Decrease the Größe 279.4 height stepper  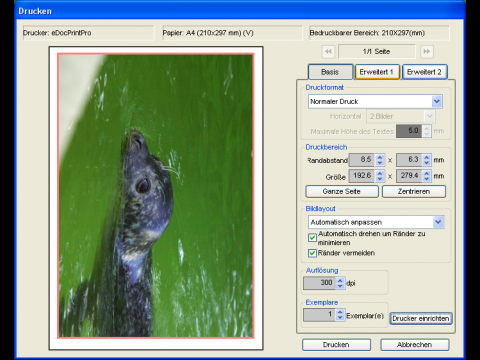[x=427, y=179]
